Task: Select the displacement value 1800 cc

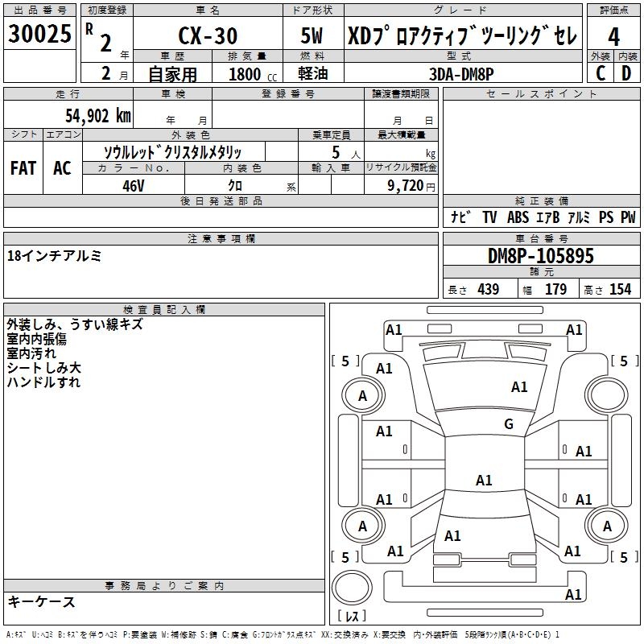Action: [253, 74]
